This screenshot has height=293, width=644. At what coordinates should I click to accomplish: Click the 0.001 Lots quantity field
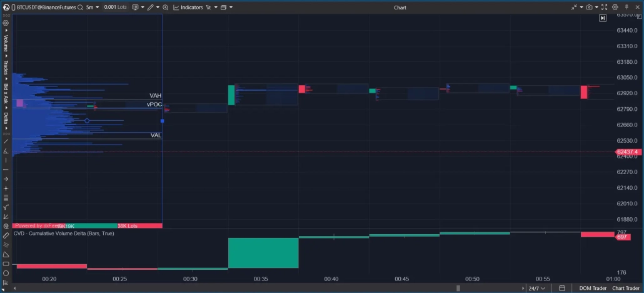pyautogui.click(x=116, y=8)
